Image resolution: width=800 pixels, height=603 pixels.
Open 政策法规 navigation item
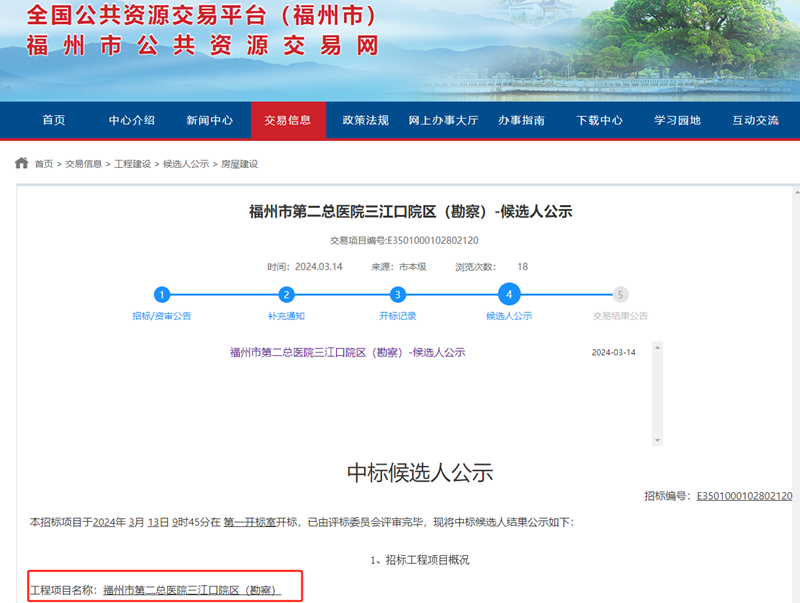pos(365,120)
